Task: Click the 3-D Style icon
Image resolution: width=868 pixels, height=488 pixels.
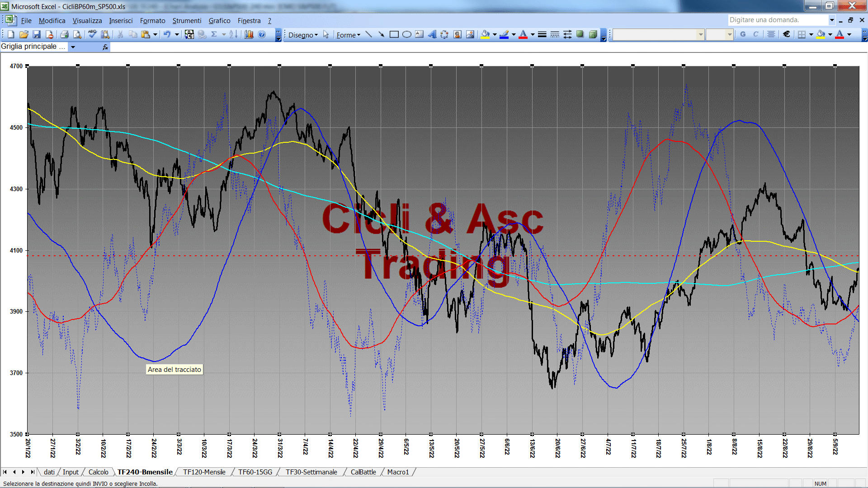Action: point(593,34)
